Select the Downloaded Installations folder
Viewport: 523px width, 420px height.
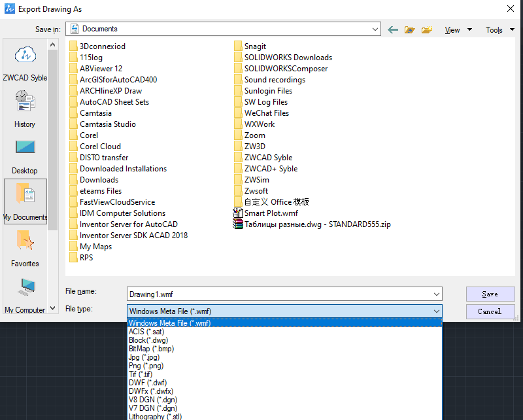pos(118,169)
